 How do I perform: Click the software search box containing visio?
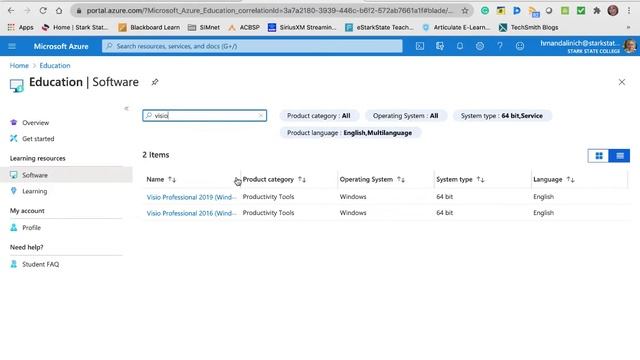[204, 116]
